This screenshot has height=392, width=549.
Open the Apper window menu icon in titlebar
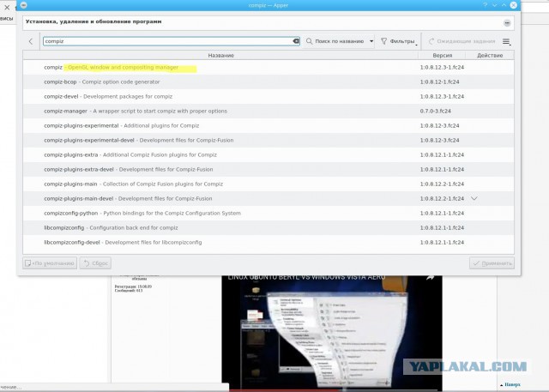[23, 5]
